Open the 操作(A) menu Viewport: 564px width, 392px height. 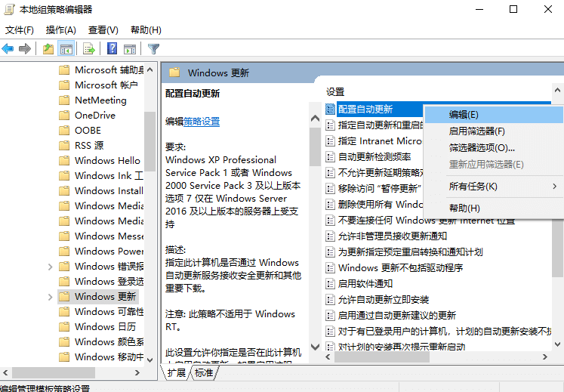[61, 30]
